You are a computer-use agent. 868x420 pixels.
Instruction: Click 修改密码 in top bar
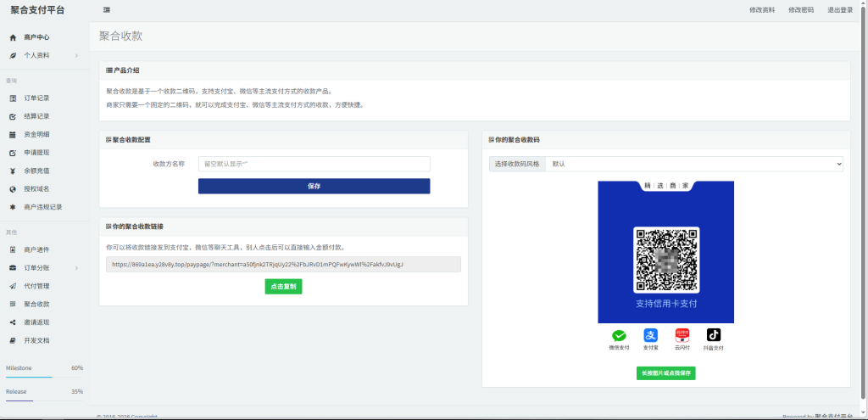click(x=801, y=10)
